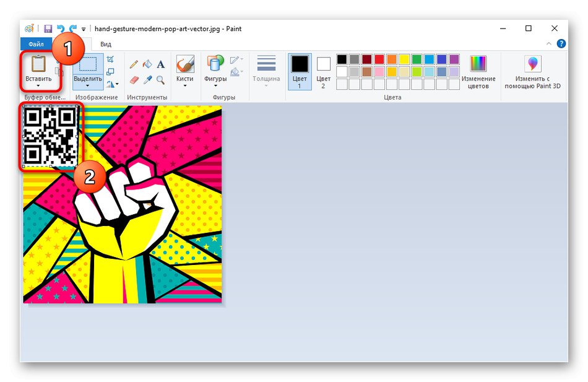Click the Кисти brush icon
Screen dimensions: 588x382
coord(185,64)
